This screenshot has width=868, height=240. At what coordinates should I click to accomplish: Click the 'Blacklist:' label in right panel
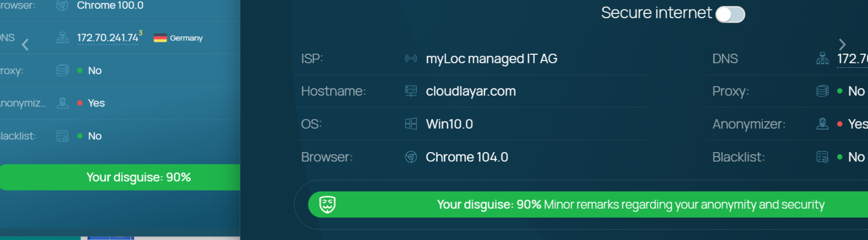(x=739, y=157)
